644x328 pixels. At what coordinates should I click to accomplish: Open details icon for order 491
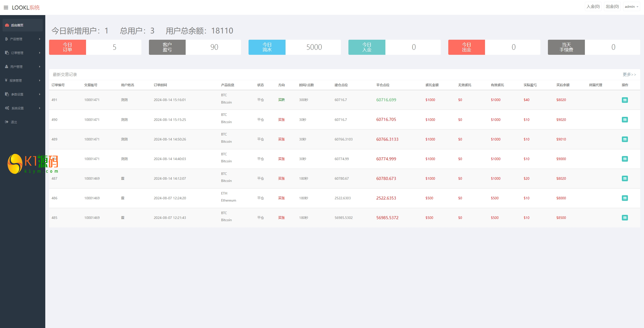pos(625,100)
